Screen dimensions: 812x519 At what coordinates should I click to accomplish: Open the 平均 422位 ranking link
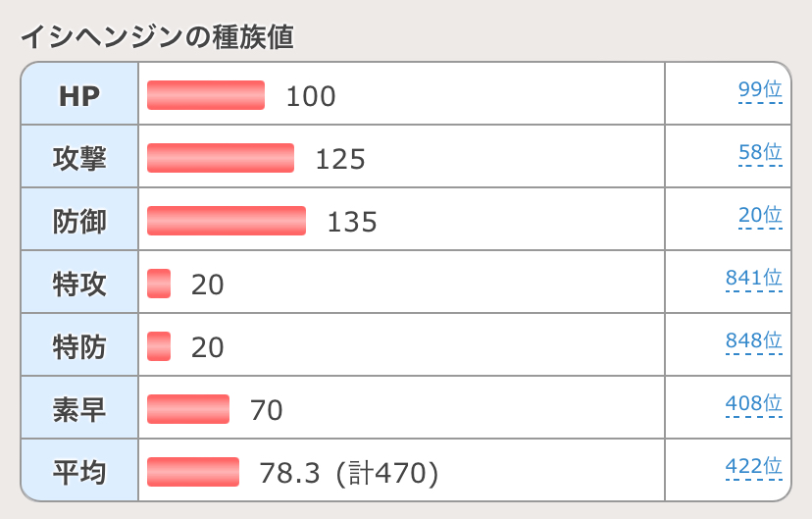(x=754, y=467)
